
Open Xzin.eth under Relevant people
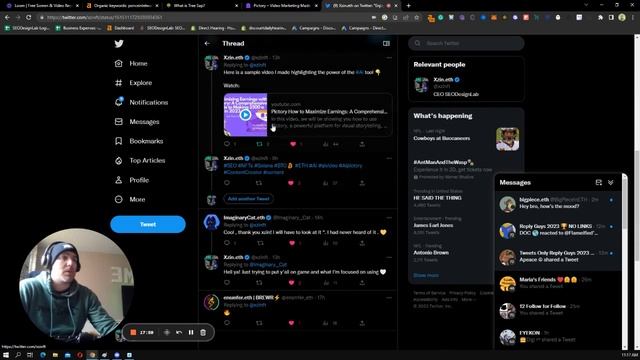[x=443, y=80]
